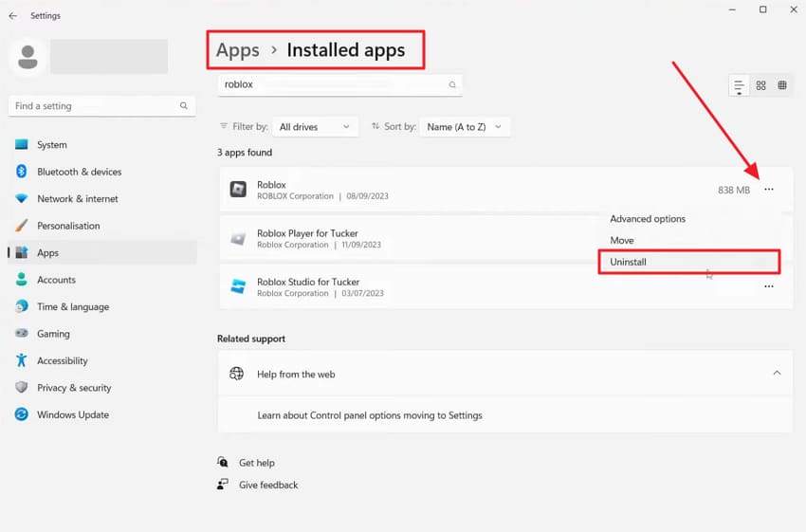This screenshot has height=532, width=806.
Task: Click the Get help icon
Action: (x=223, y=462)
